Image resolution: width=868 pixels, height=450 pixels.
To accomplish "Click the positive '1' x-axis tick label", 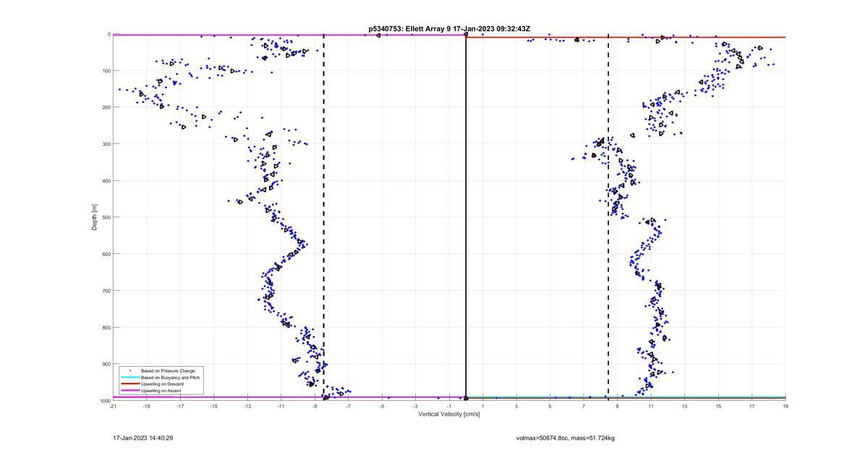I will point(483,407).
